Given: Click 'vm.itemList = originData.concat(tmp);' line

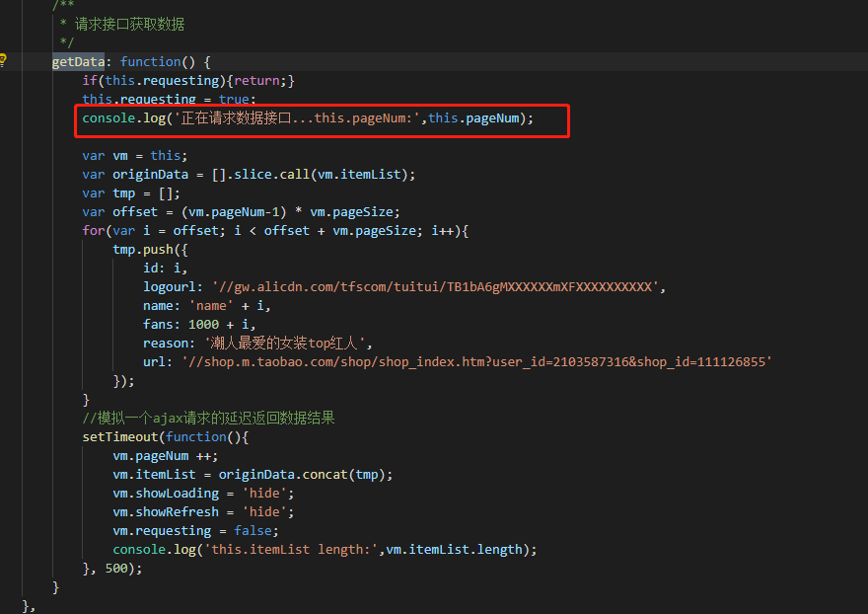Looking at the screenshot, I should 253,475.
